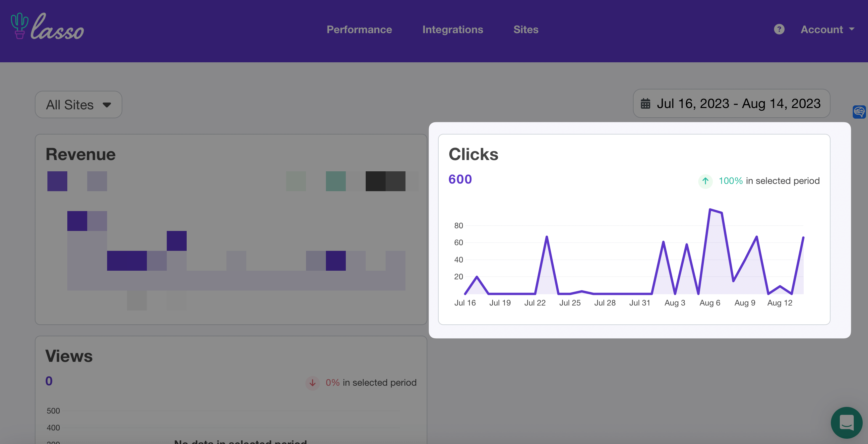Viewport: 868px width, 444px height.
Task: Click the lasso wordmark text logo
Action: point(57,27)
